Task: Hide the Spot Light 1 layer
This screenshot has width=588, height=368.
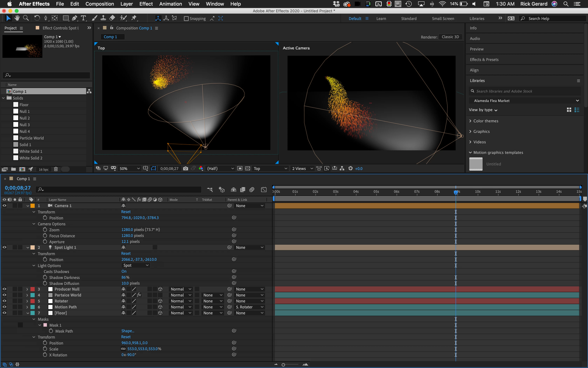Action: pyautogui.click(x=4, y=247)
